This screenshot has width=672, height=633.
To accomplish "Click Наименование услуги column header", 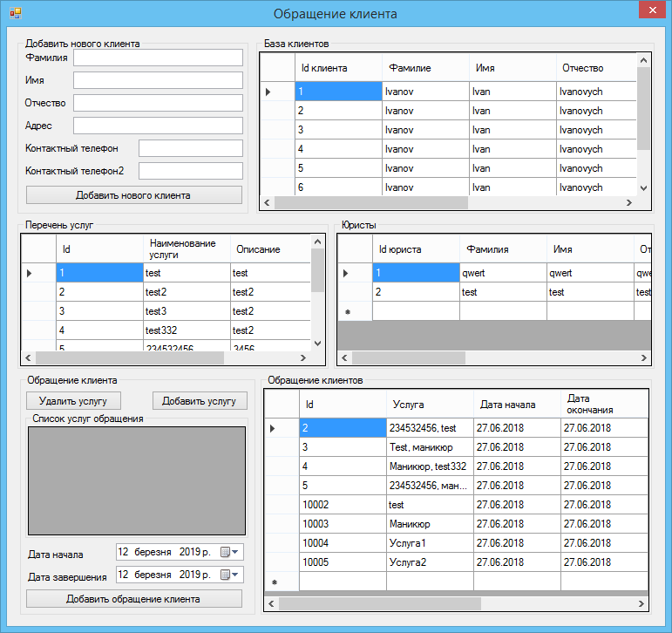I will click(x=187, y=248).
